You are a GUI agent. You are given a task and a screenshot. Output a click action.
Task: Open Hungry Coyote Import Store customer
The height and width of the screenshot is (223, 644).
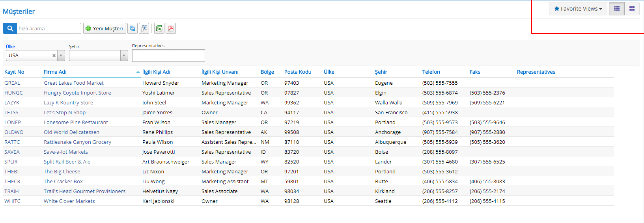click(x=77, y=93)
